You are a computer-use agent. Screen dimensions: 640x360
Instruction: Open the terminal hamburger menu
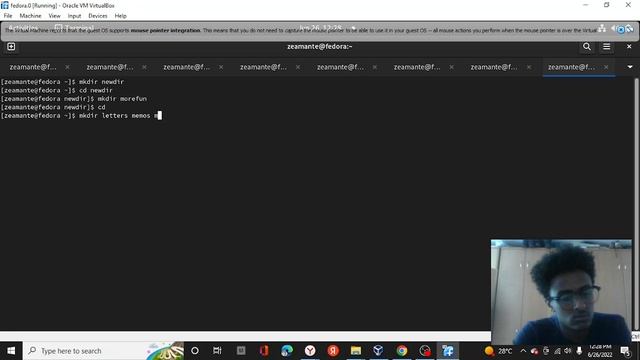click(x=607, y=47)
